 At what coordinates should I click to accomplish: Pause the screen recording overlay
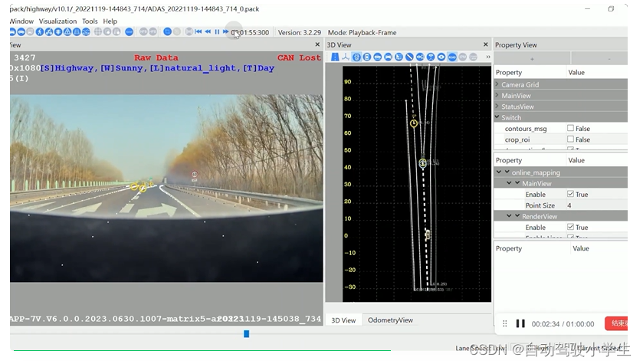tap(520, 324)
